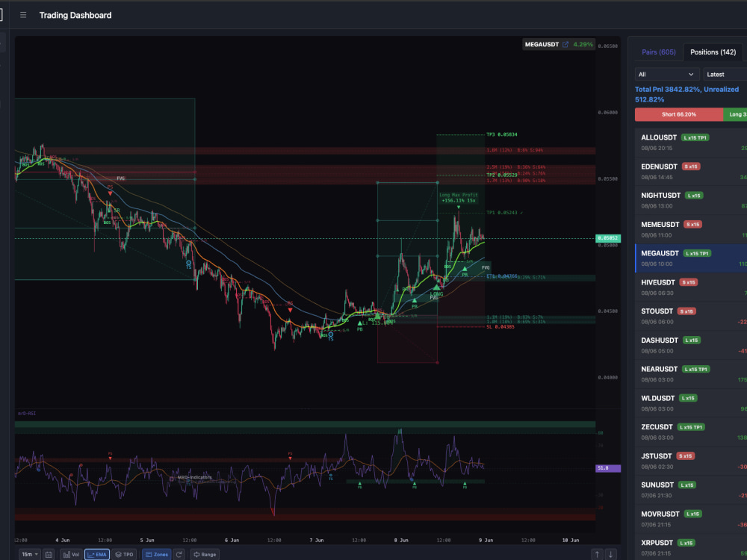Open the calendar date picker
The width and height of the screenshot is (747, 560).
pyautogui.click(x=49, y=554)
